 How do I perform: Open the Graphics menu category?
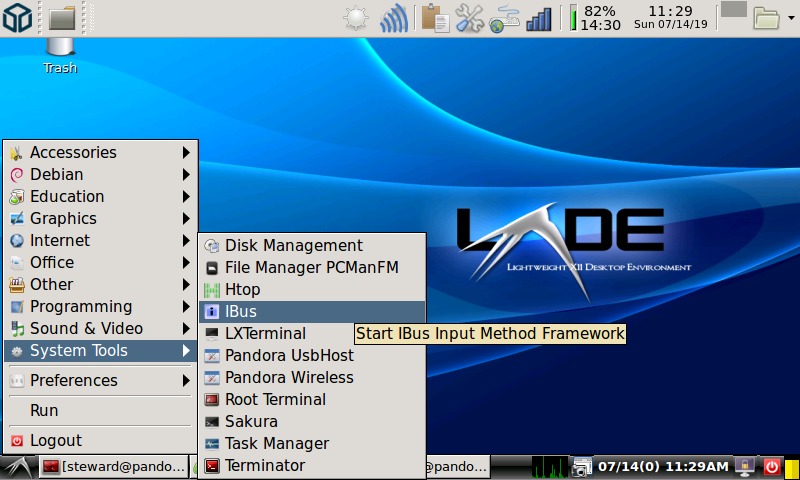click(100, 218)
